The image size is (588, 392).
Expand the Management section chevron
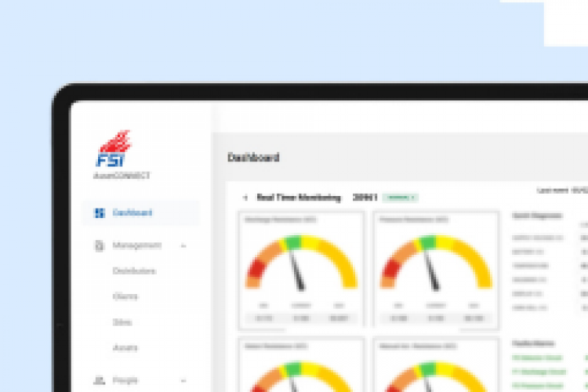pyautogui.click(x=183, y=246)
